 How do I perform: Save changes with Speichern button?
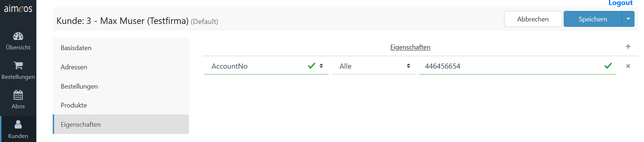pos(593,19)
